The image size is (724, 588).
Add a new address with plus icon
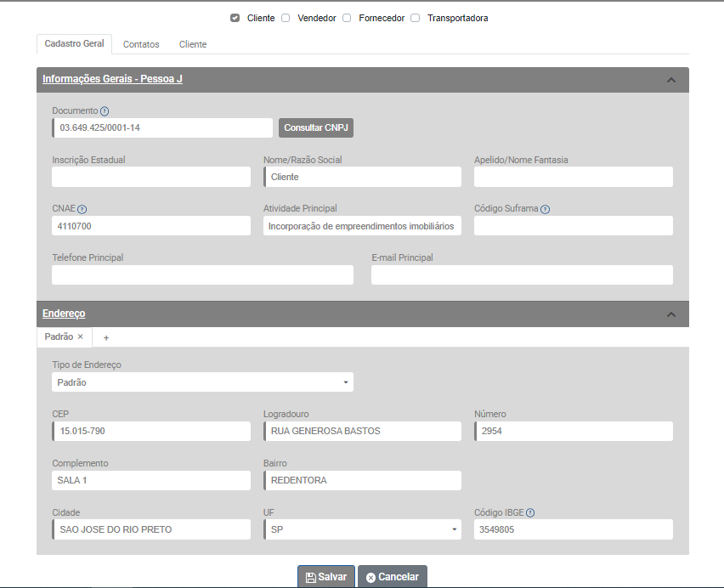[x=106, y=338]
